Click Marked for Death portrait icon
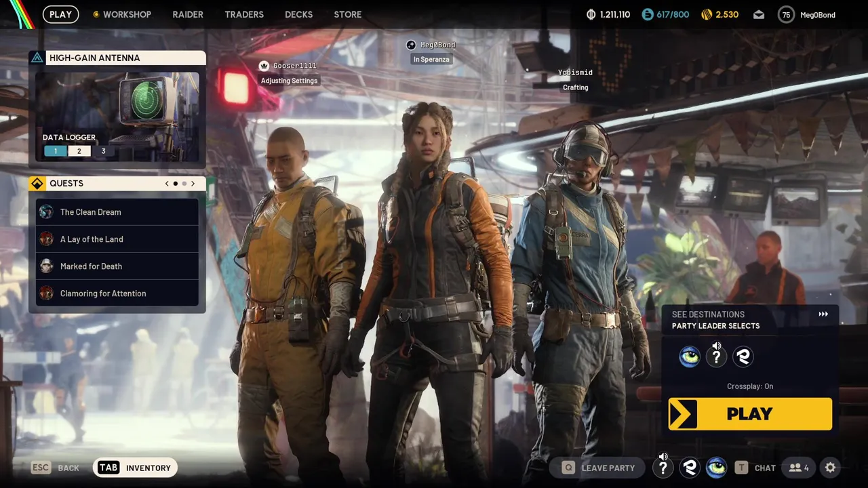 pos(46,266)
